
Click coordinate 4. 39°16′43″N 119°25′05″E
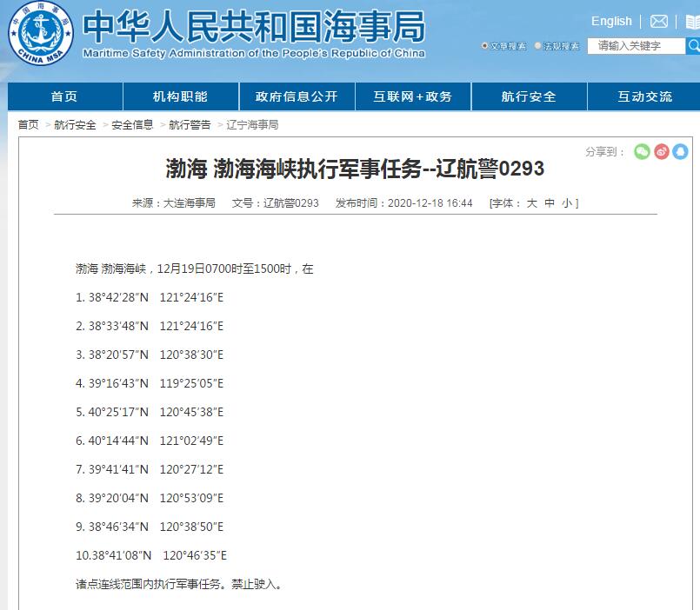tap(150, 383)
